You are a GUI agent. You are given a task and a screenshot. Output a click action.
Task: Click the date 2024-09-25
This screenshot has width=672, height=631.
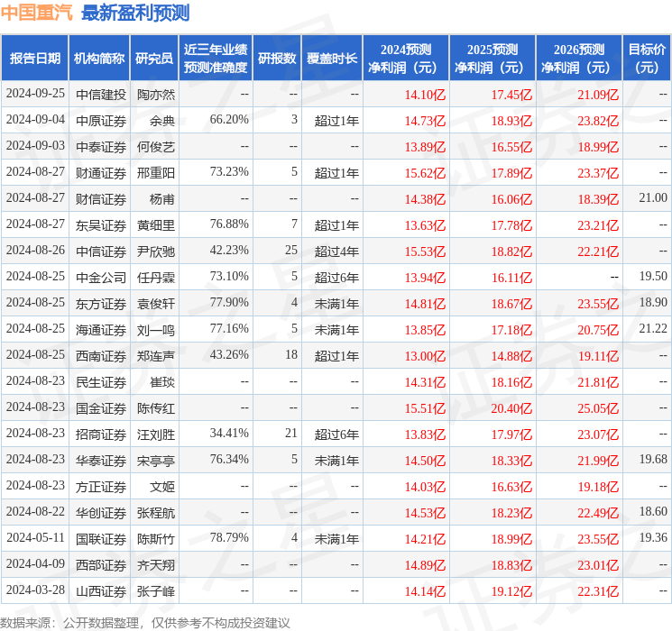tap(35, 93)
